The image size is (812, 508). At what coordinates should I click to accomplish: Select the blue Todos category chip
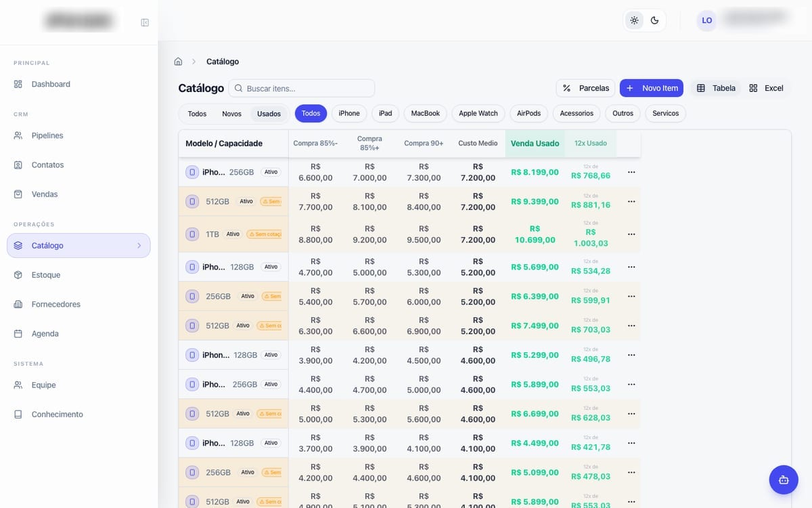311,113
